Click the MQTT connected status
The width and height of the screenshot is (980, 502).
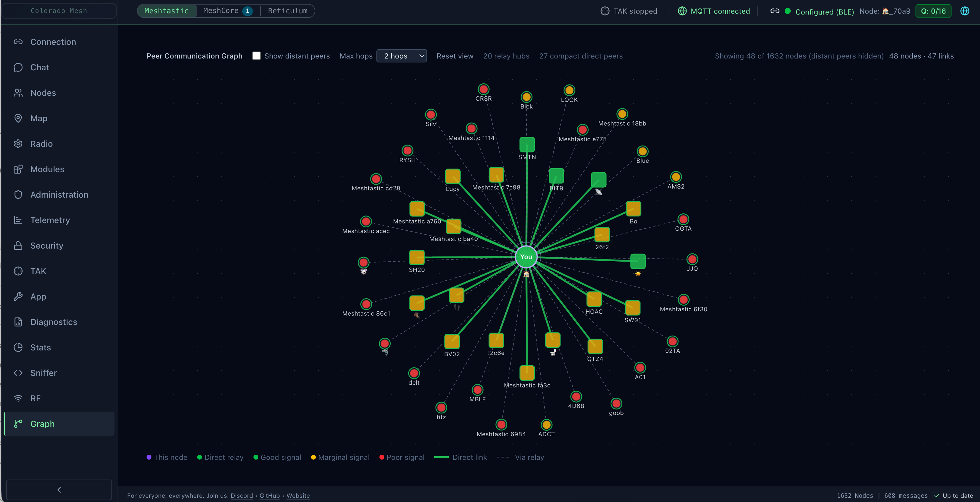(x=714, y=11)
